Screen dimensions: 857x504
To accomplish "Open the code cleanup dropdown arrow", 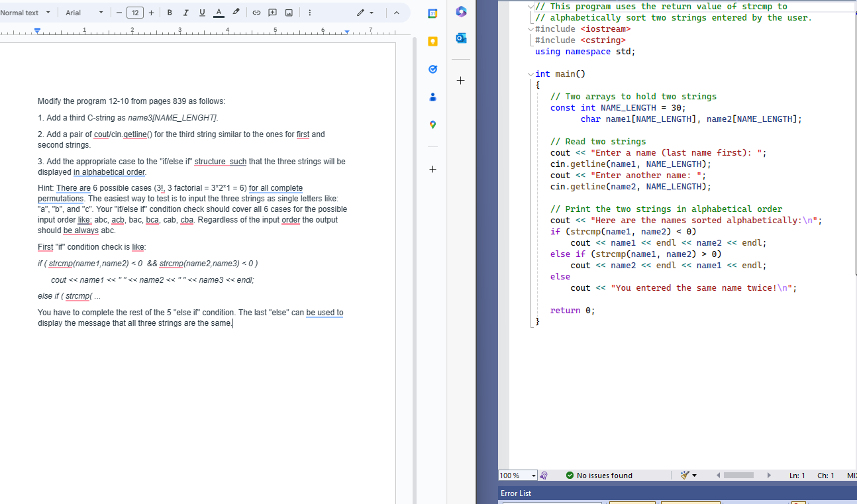I will pos(694,476).
